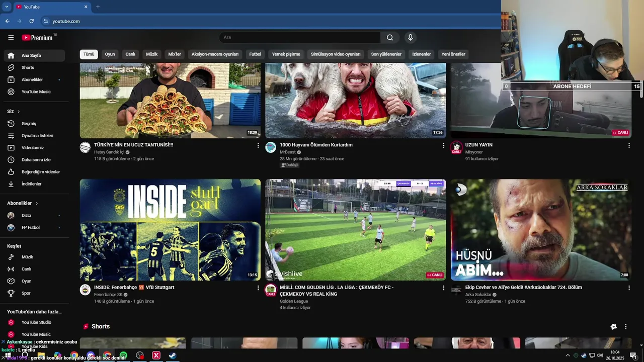
Task: Expand the Abonelikler section heading chevron
Action: pyautogui.click(x=37, y=204)
